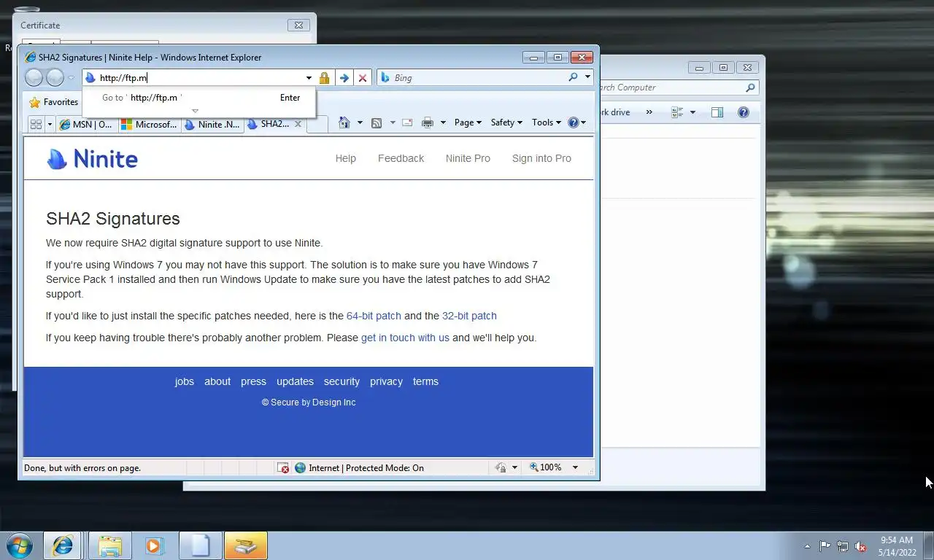Viewport: 934px width, 560px height.
Task: Open the Windows Start button
Action: click(18, 545)
